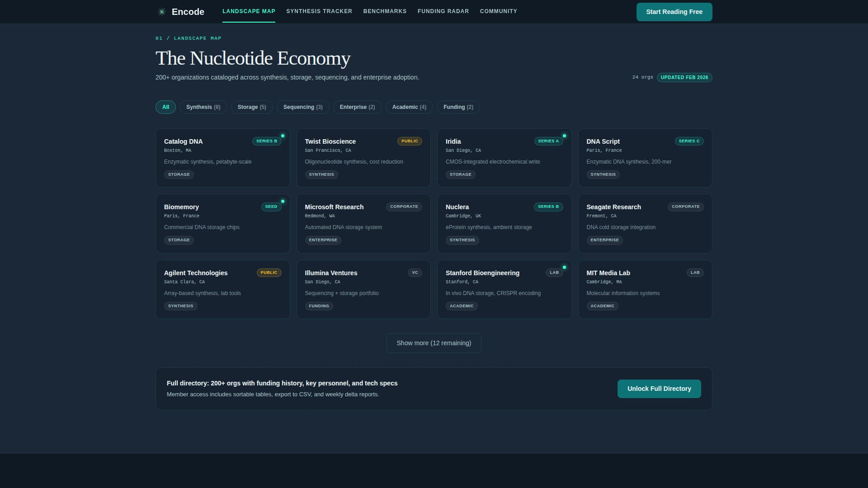Open Twist Bioscience card title
Viewport: 868px width, 488px height.
click(x=330, y=141)
